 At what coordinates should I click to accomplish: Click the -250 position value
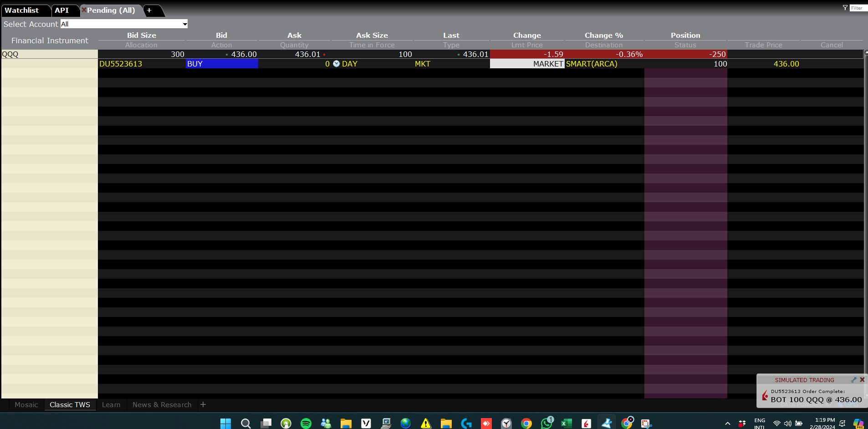pos(717,54)
